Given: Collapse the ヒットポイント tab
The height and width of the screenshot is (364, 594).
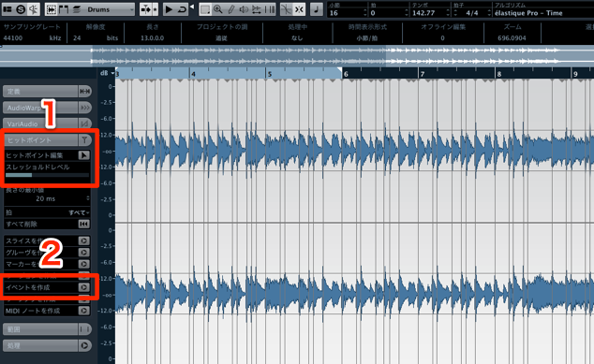Looking at the screenshot, I should point(40,140).
